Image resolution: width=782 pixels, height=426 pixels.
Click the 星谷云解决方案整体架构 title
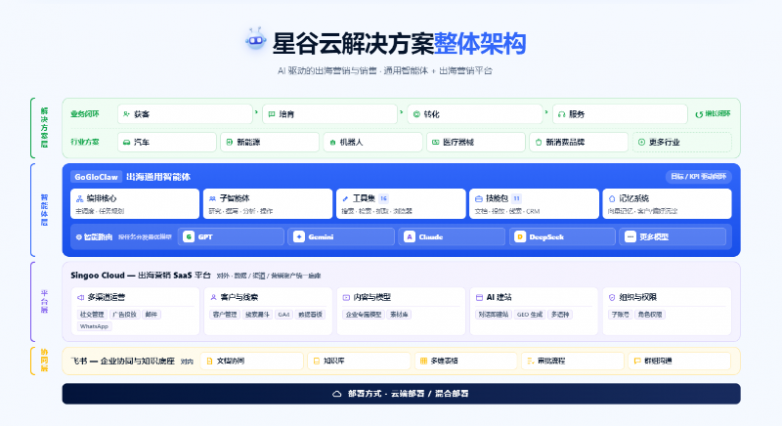click(399, 43)
